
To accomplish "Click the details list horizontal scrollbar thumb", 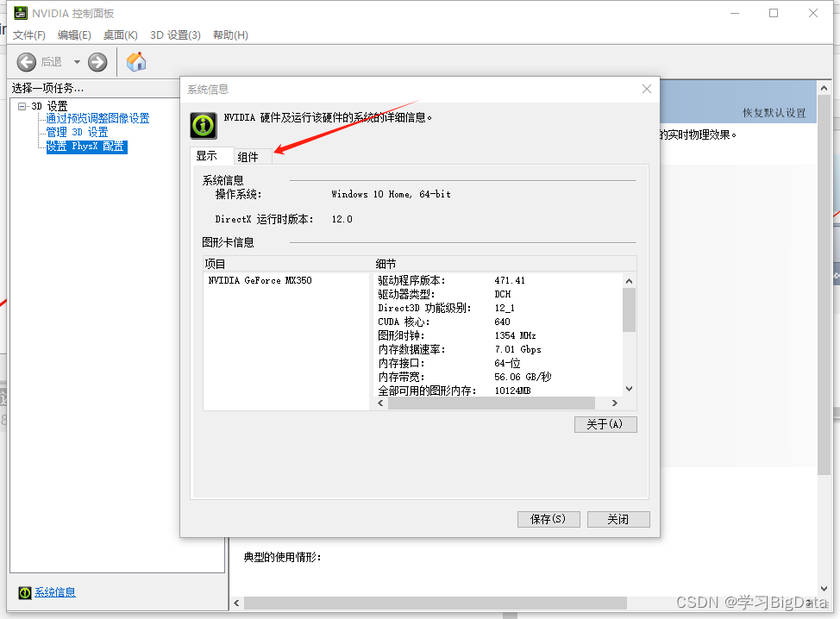I will click(492, 403).
